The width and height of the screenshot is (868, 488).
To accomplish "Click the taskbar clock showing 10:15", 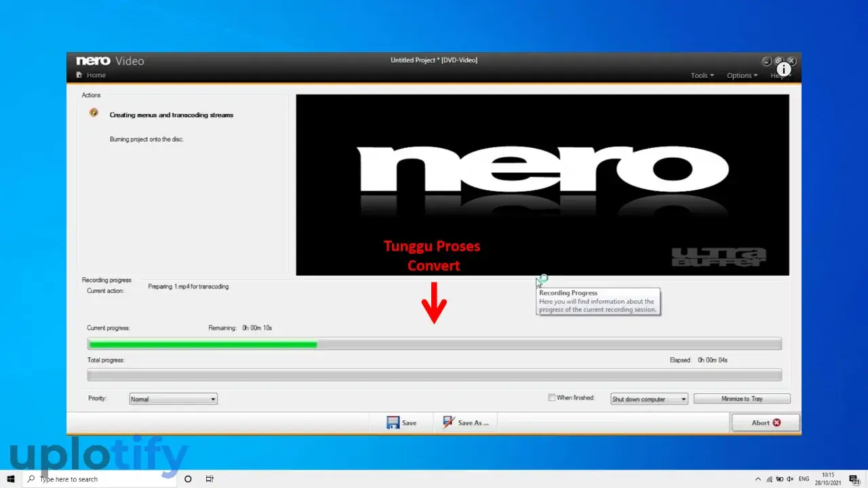I will click(x=829, y=479).
